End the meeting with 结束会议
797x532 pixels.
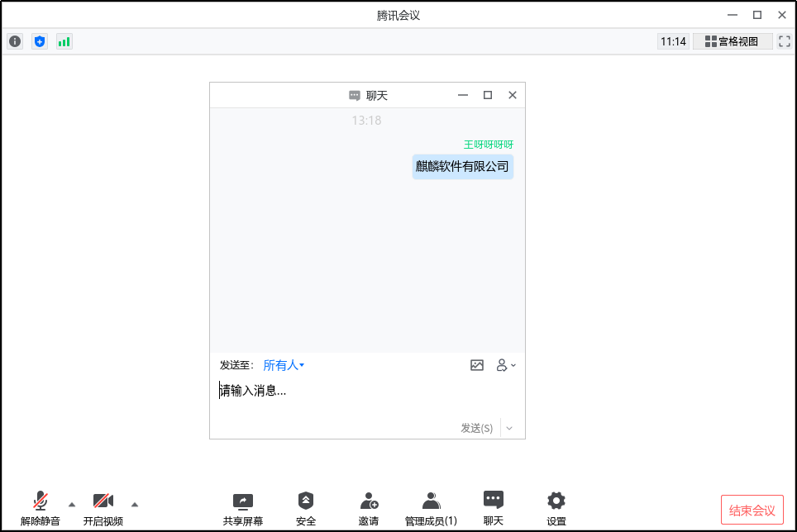752,509
